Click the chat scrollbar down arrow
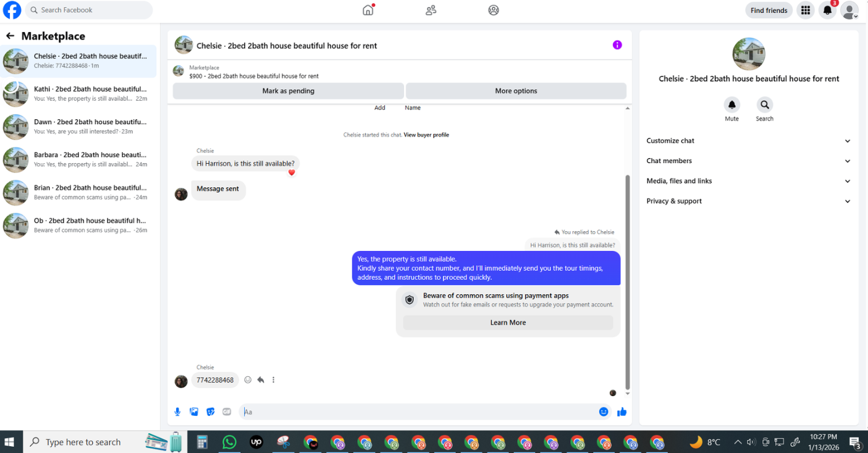 click(x=628, y=394)
